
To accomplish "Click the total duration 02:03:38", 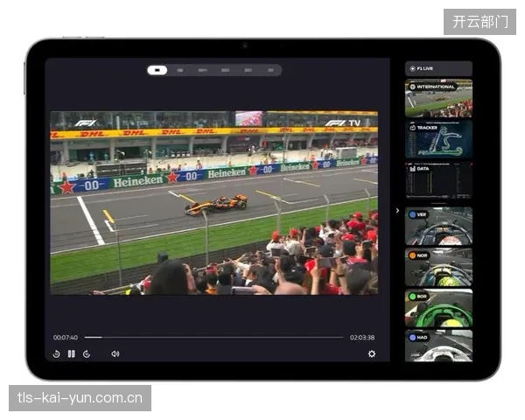I will coord(362,337).
